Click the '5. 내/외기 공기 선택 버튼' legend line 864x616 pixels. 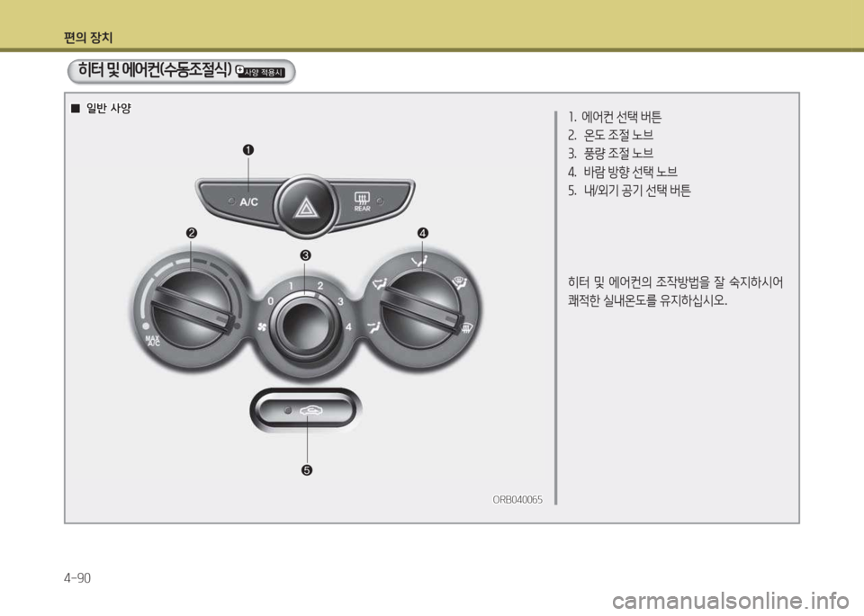(629, 191)
